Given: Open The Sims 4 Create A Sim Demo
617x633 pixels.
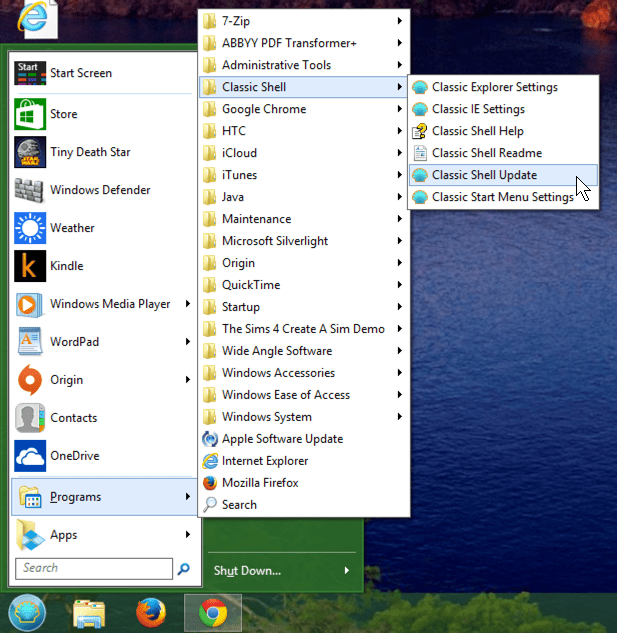Looking at the screenshot, I should [303, 329].
